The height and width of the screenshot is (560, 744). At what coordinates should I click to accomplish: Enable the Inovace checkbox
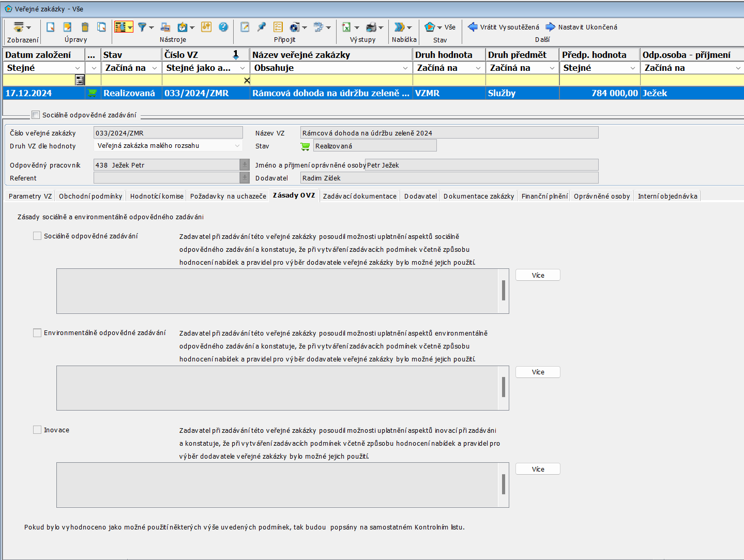(37, 430)
